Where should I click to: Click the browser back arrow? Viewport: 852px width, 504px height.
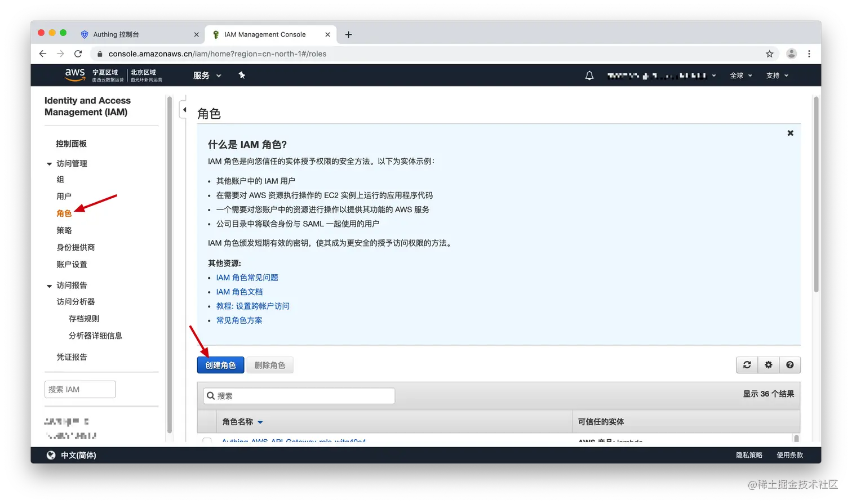point(43,53)
